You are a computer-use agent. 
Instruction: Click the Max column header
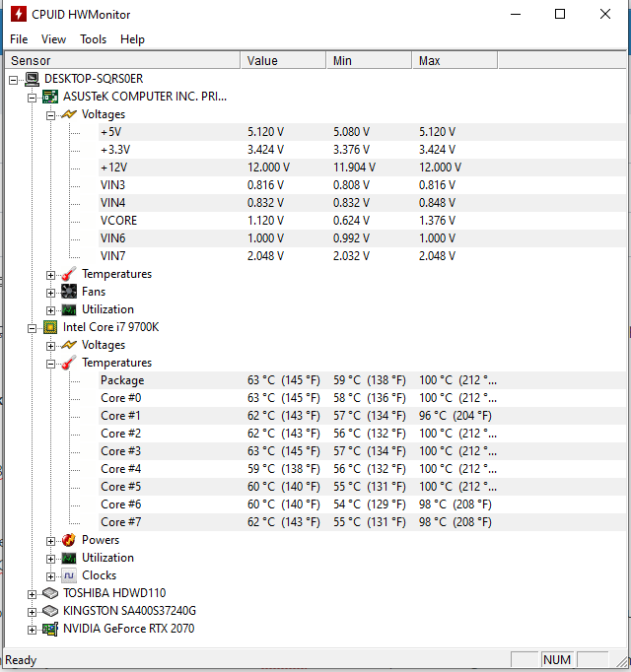tap(456, 60)
